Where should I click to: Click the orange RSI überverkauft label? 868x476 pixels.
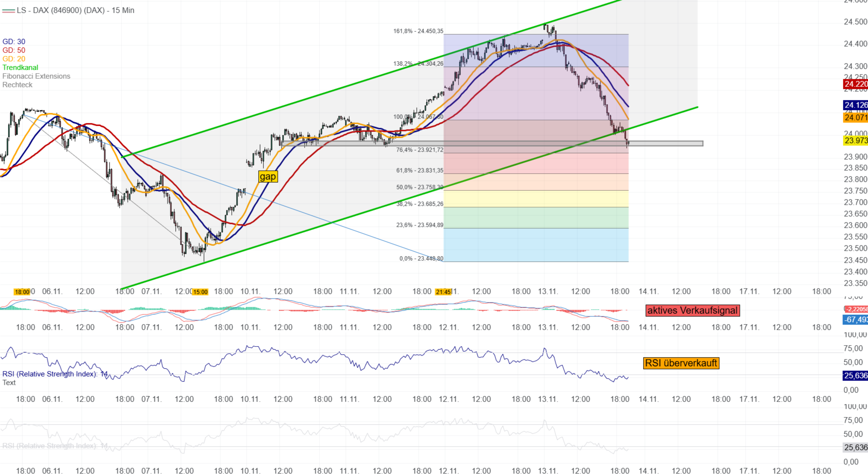(681, 363)
